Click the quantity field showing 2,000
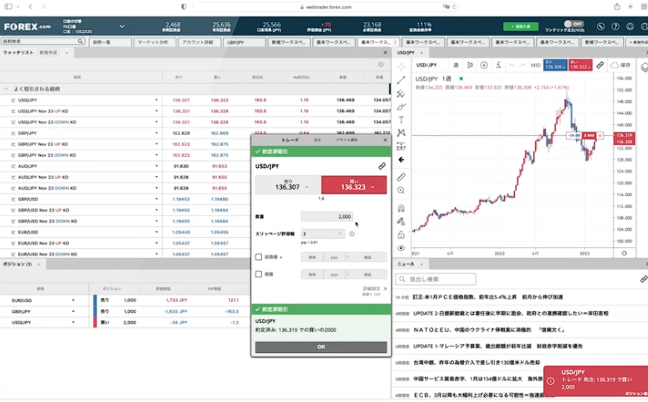 327,216
